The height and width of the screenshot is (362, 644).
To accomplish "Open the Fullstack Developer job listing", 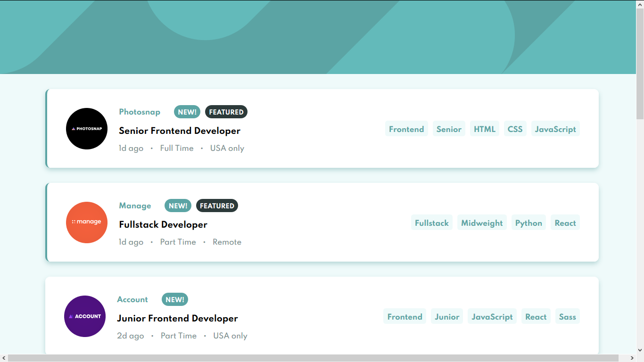I will tap(163, 224).
